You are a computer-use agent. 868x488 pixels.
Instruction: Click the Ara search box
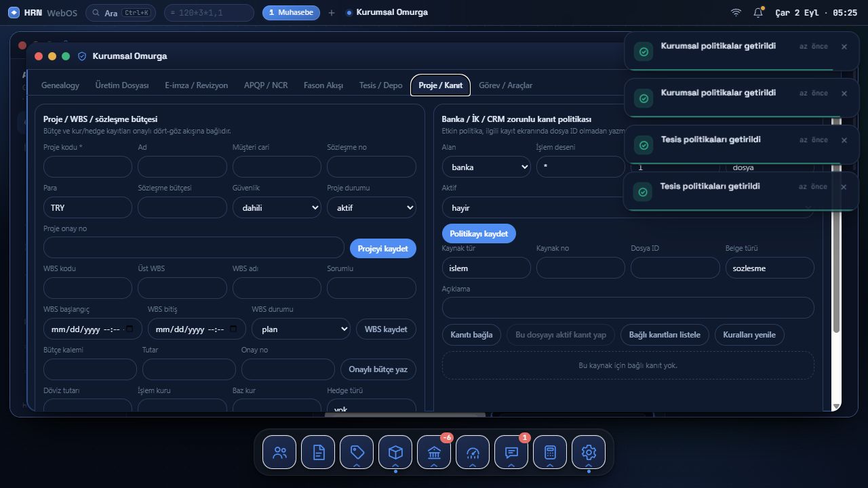tap(122, 13)
